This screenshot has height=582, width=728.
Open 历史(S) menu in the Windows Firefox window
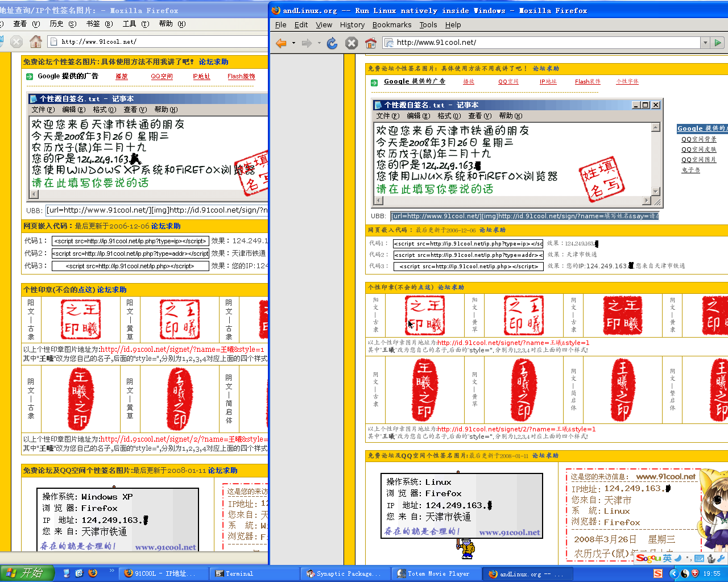[63, 24]
